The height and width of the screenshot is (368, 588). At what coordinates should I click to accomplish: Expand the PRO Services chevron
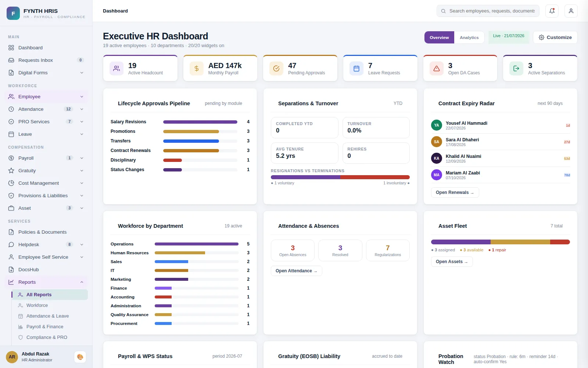pos(82,122)
